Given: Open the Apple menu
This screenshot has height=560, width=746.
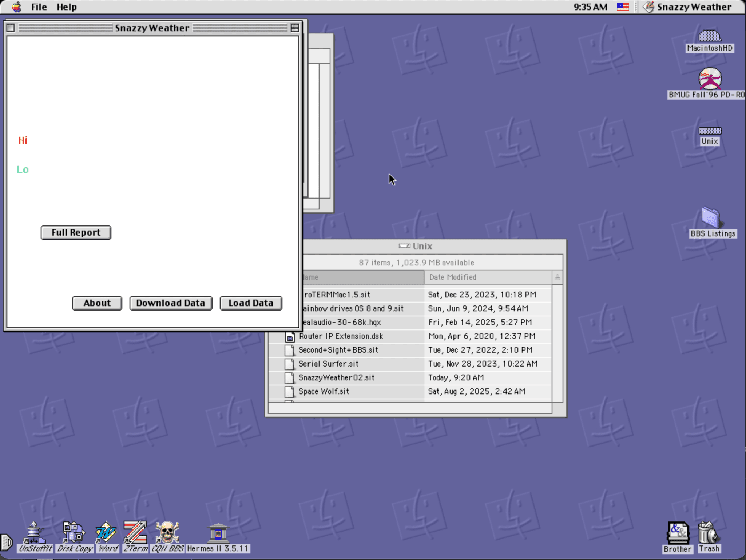Looking at the screenshot, I should click(x=16, y=7).
